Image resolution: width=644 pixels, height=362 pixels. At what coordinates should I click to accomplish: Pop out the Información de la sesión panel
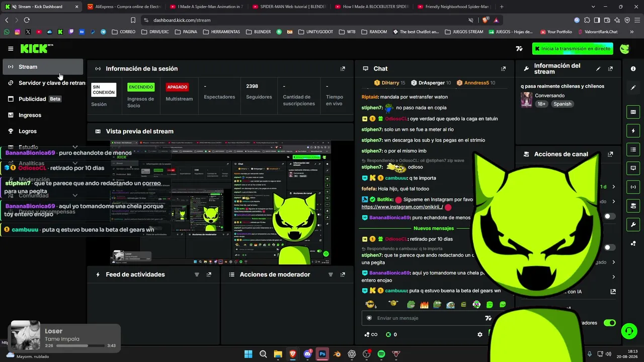pyautogui.click(x=343, y=69)
